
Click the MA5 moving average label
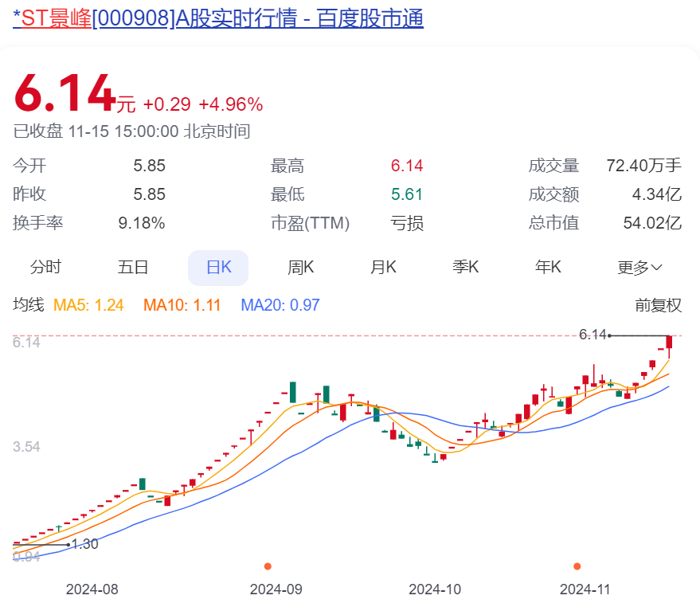click(x=88, y=305)
